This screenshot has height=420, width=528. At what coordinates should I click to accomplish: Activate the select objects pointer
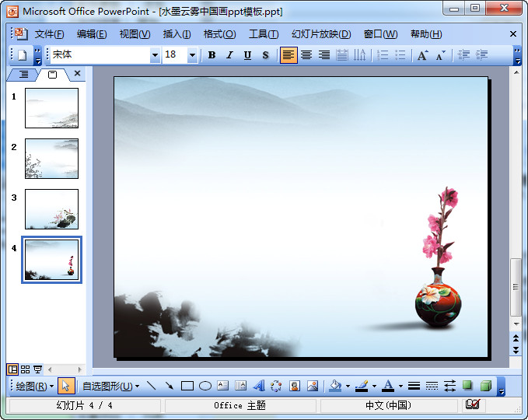pos(66,386)
